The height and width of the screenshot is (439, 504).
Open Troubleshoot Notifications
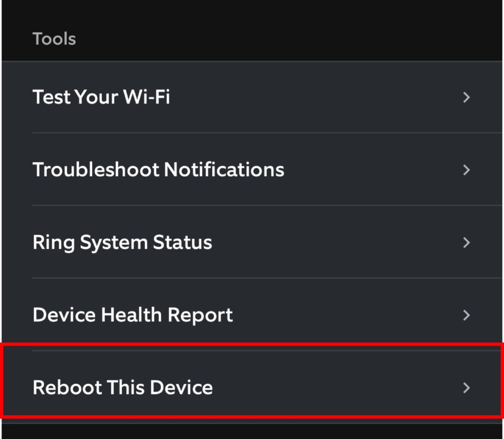(158, 170)
